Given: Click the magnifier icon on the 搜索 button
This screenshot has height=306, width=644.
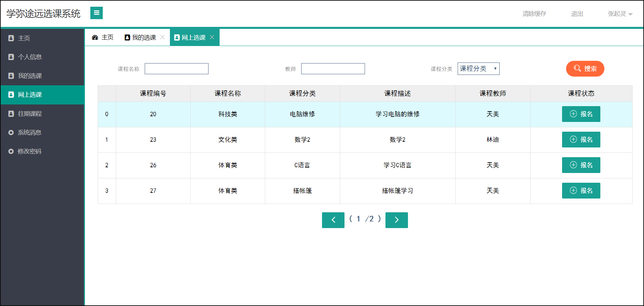Looking at the screenshot, I should pos(577,69).
